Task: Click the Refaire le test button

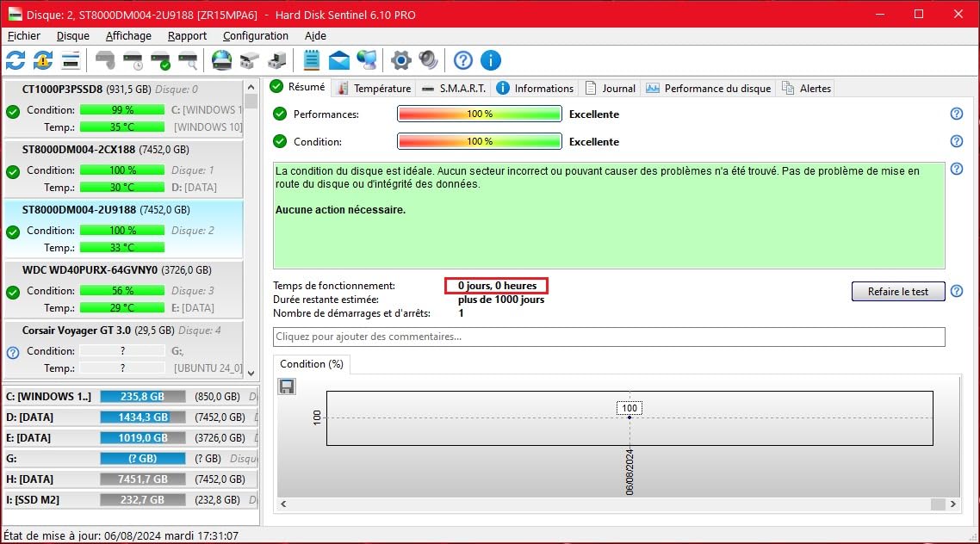Action: point(898,292)
